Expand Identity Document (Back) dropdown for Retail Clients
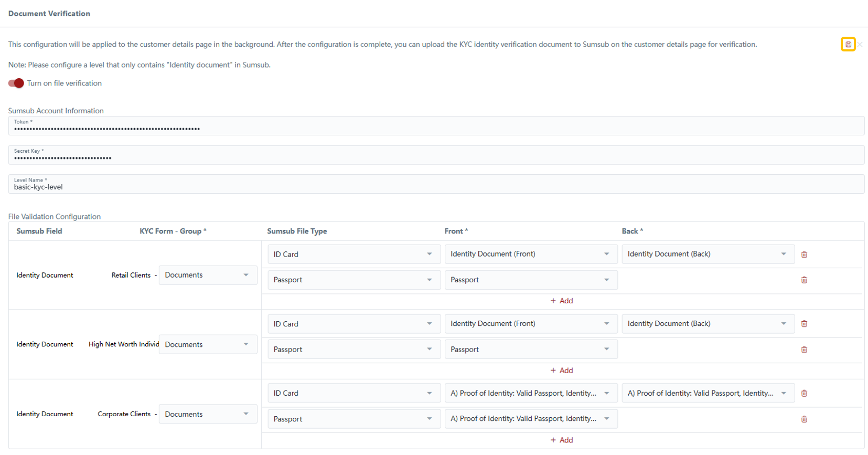Viewport: 868px width, 455px height. (x=708, y=254)
